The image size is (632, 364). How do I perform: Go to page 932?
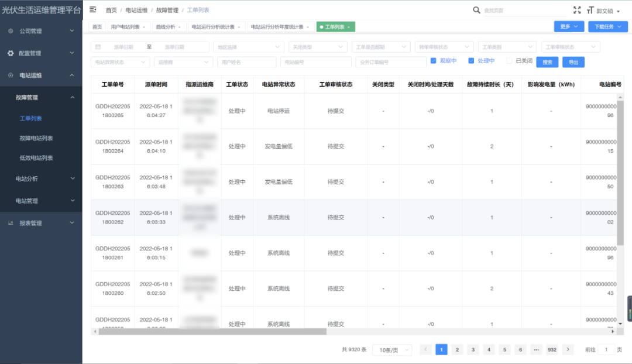click(552, 349)
